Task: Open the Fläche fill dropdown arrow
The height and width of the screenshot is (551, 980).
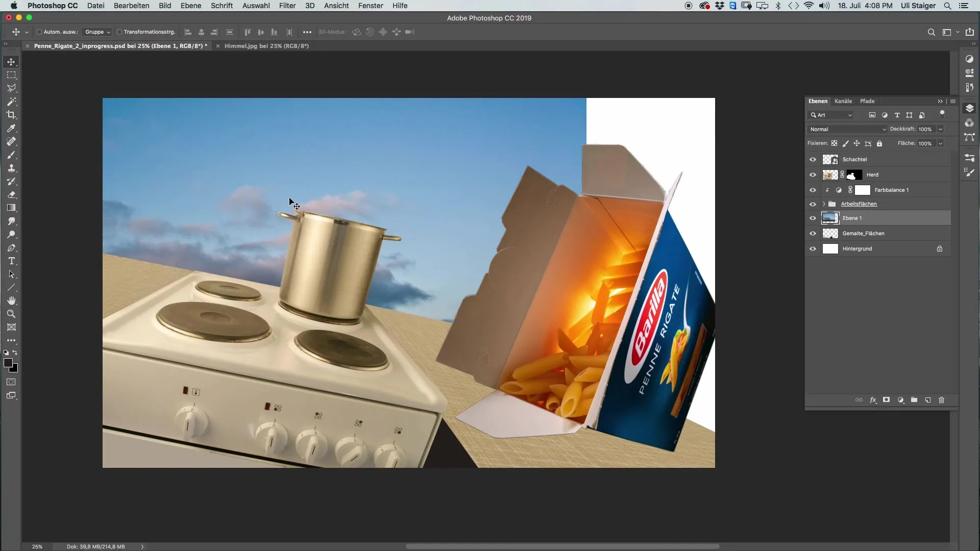Action: pos(940,143)
